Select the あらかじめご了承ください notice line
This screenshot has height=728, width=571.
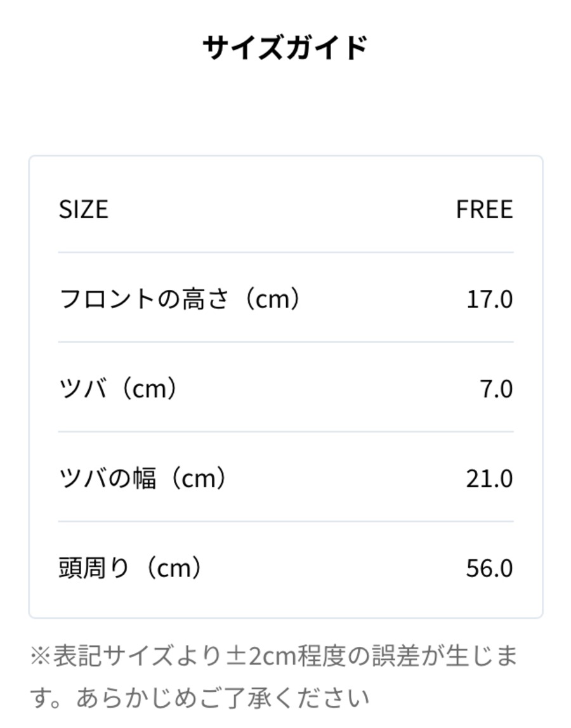223,698
